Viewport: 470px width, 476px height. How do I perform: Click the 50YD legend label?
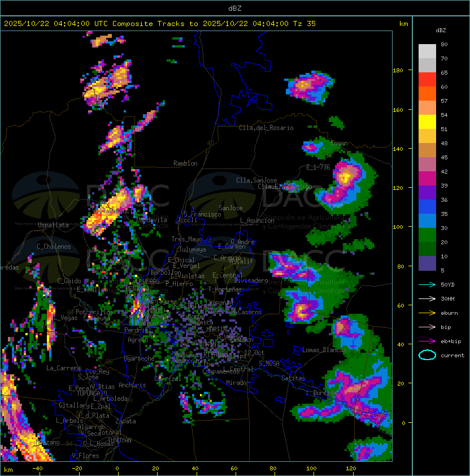click(x=447, y=285)
